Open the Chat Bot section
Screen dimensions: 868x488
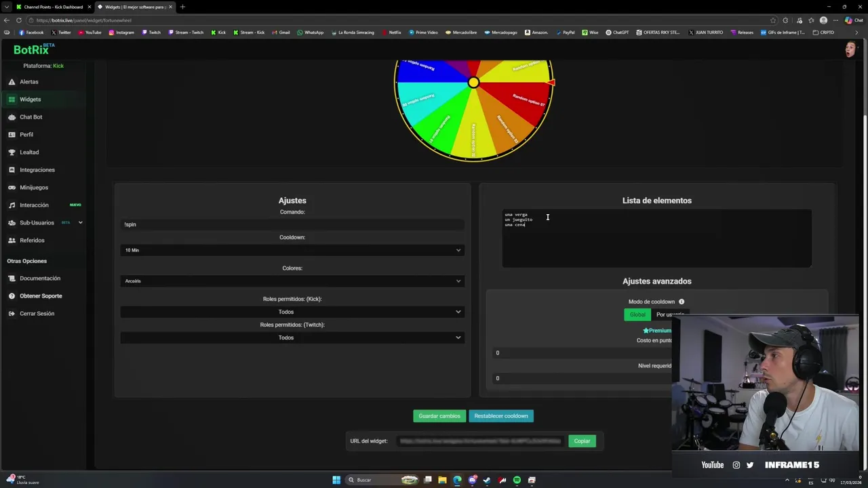pyautogui.click(x=31, y=117)
